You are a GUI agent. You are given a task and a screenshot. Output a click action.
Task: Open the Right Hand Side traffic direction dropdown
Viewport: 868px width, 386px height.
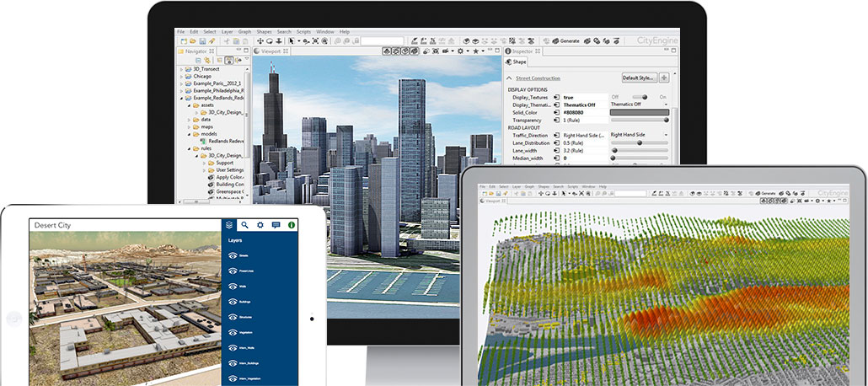click(x=640, y=135)
